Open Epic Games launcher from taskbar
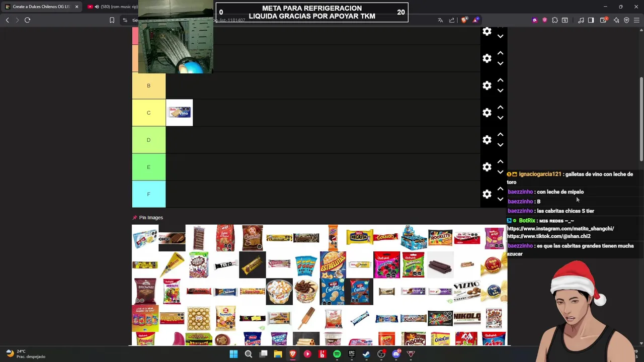The height and width of the screenshot is (362, 644). tap(352, 354)
